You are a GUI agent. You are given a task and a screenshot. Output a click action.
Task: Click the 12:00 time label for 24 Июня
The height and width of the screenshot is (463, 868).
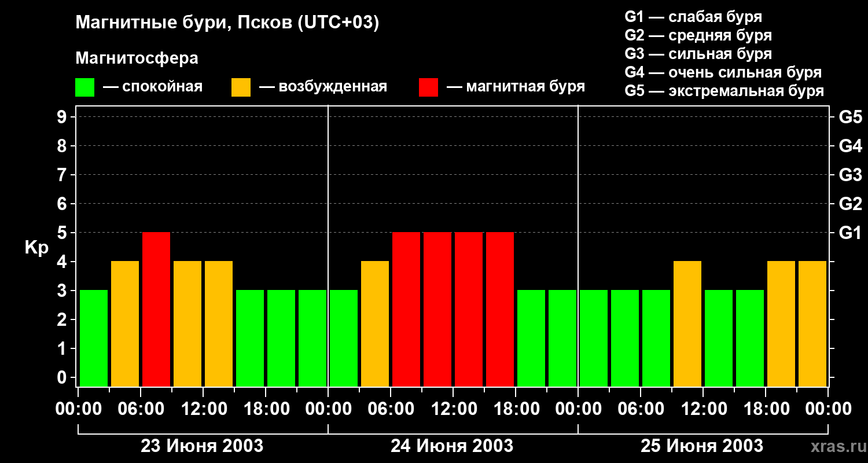coord(453,409)
